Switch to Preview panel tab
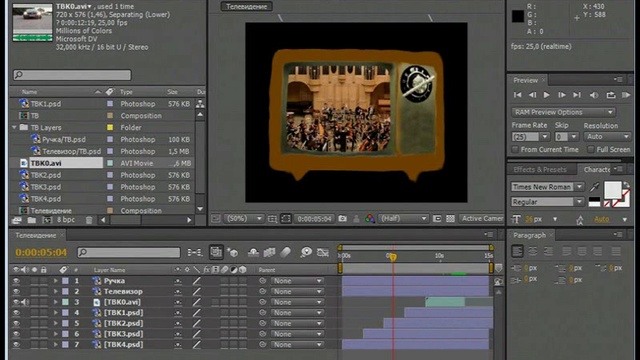640x360 pixels. point(525,80)
